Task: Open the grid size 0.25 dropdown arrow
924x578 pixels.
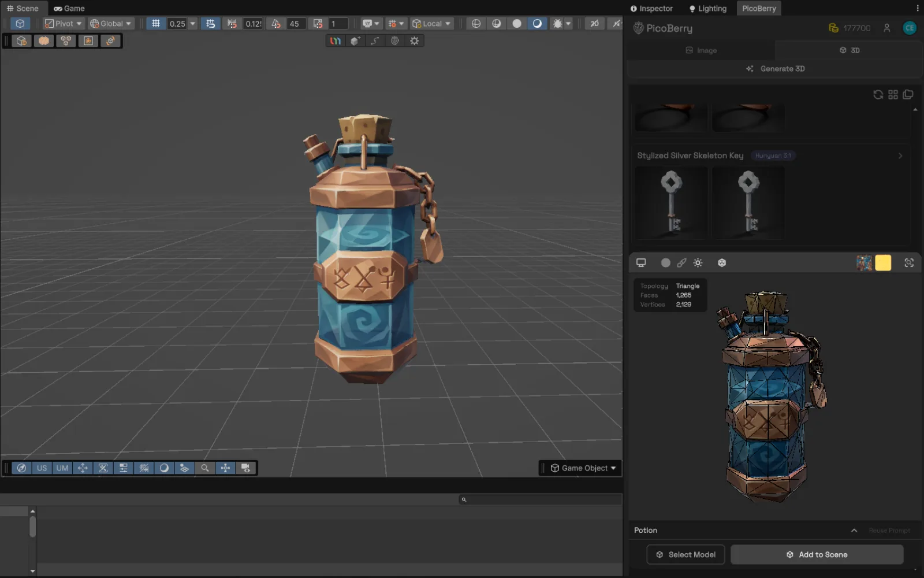Action: (x=193, y=24)
